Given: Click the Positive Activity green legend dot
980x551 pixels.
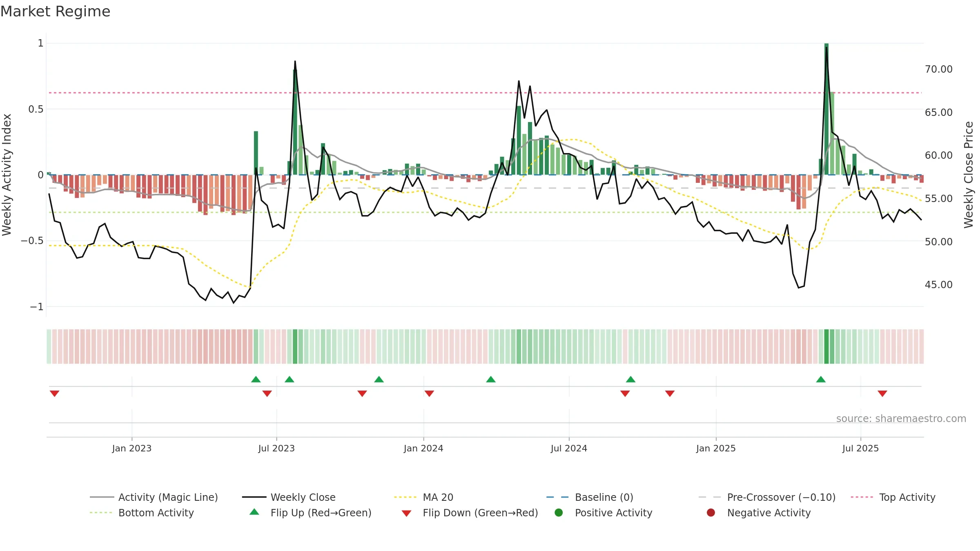Looking at the screenshot, I should click(x=559, y=512).
